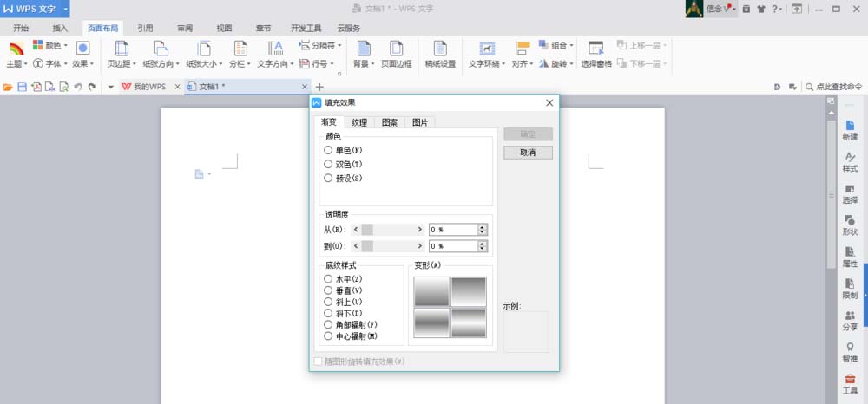Choose 斜下(D) shading style

pos(328,313)
